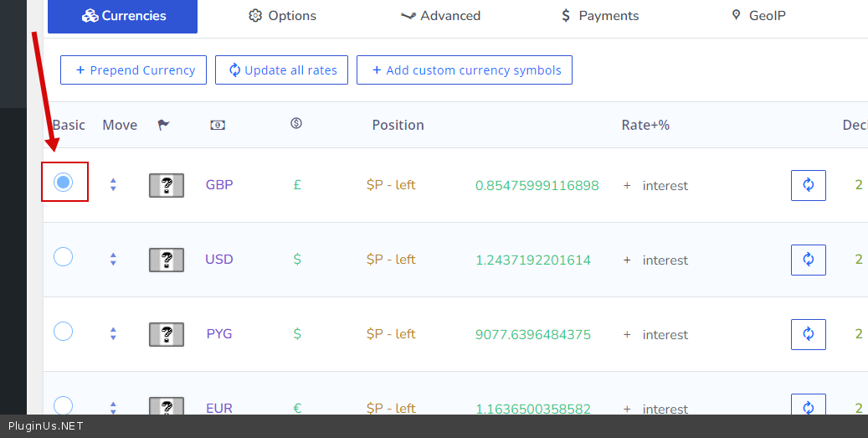
Task: Refresh the GBP exchange rate
Action: [808, 185]
